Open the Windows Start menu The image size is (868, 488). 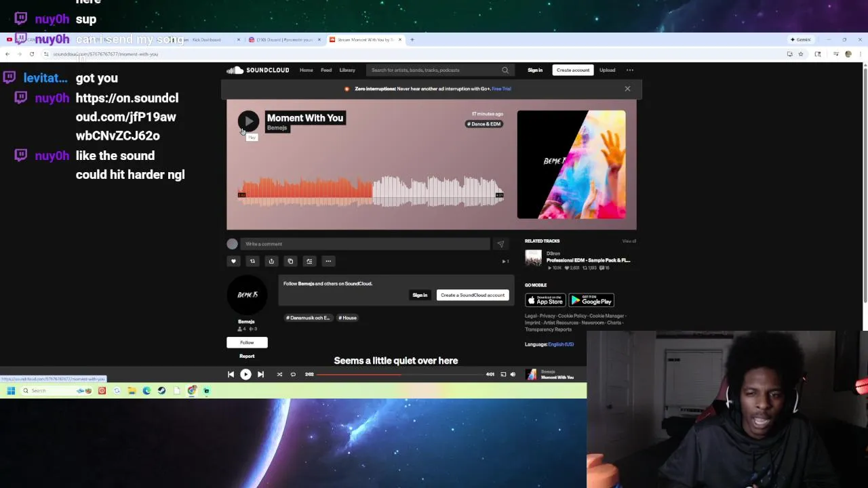coord(11,390)
